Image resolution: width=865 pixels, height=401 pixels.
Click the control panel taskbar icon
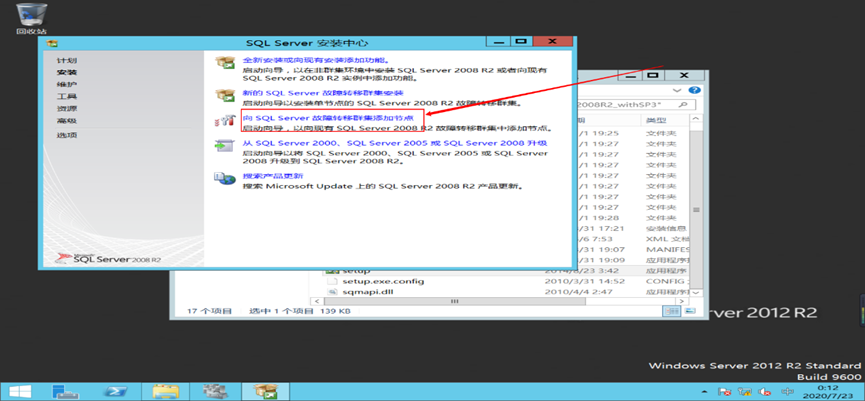coord(215,392)
